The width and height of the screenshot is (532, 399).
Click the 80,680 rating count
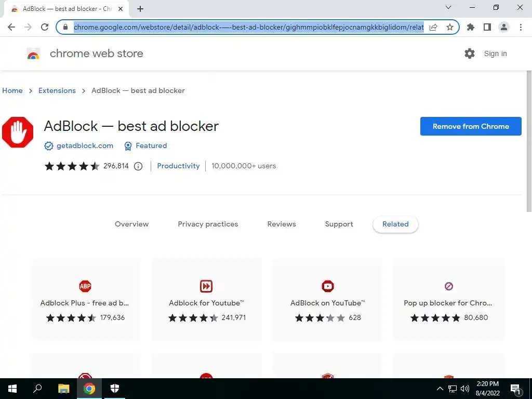click(476, 318)
